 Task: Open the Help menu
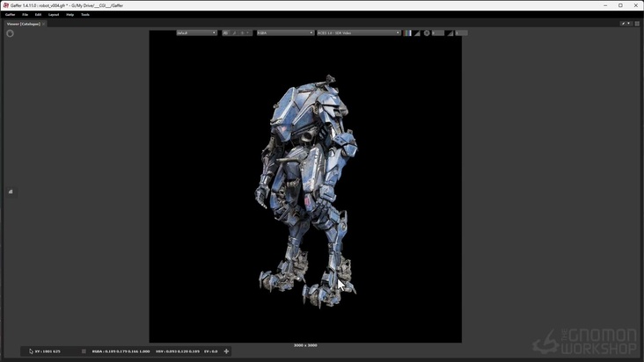70,14
